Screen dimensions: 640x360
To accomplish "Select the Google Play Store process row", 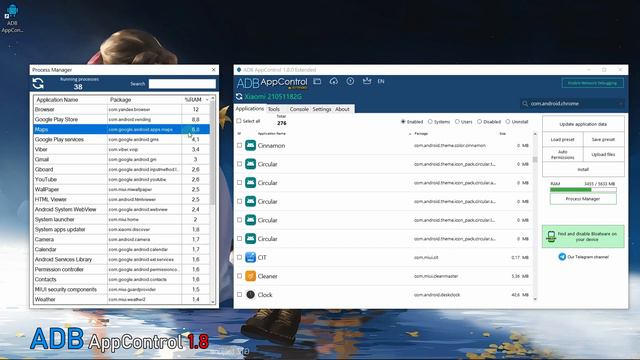I will pos(122,119).
